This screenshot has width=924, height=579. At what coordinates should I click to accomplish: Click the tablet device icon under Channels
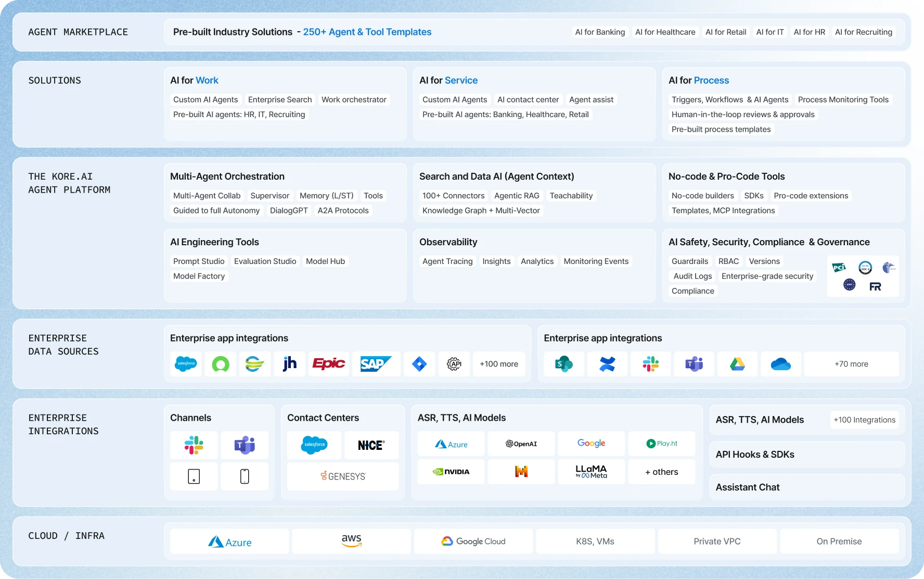[194, 476]
